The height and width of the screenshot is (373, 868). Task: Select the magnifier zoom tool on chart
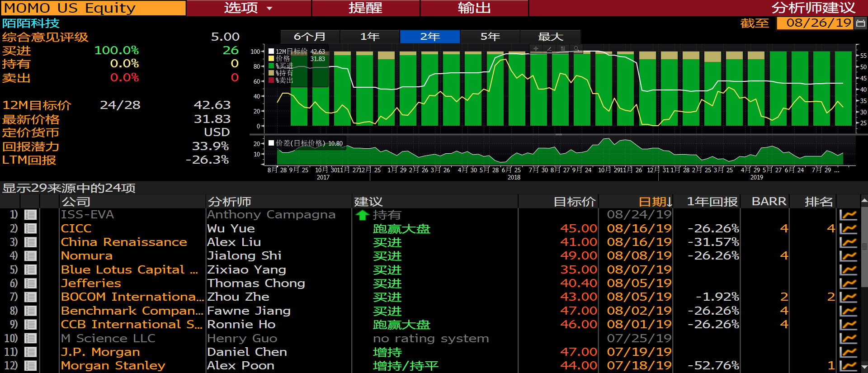[576, 48]
